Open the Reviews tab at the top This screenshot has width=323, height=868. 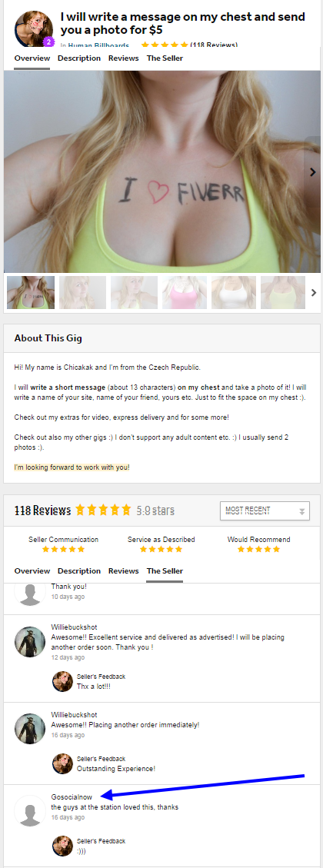pos(124,58)
